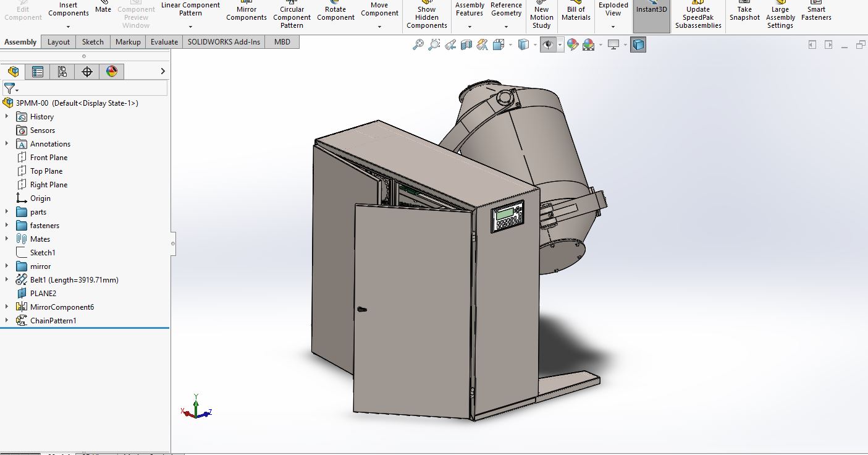This screenshot has width=868, height=455.
Task: Click the Dynamic Annotation Views icon
Action: coord(482,45)
